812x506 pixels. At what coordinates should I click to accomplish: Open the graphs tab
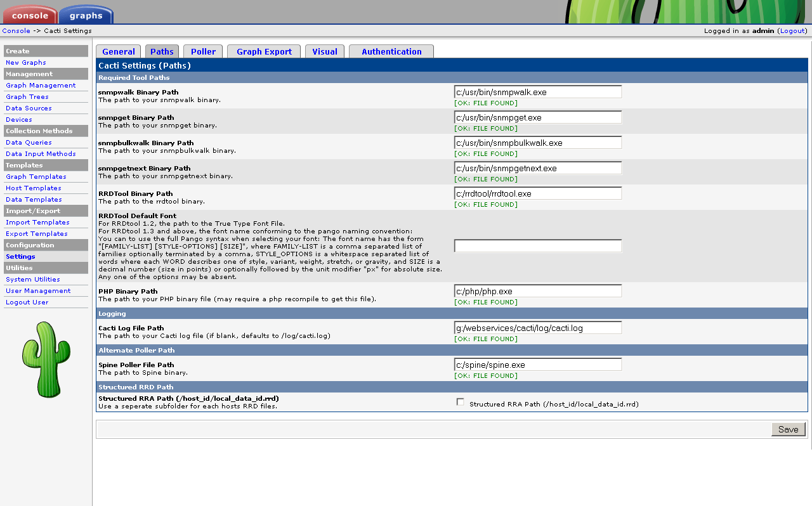pyautogui.click(x=86, y=15)
